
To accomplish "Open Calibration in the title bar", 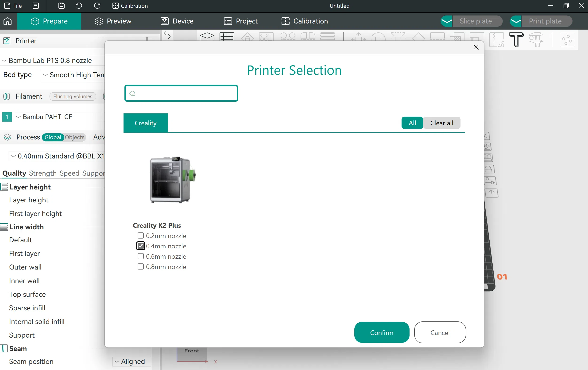I will [130, 6].
